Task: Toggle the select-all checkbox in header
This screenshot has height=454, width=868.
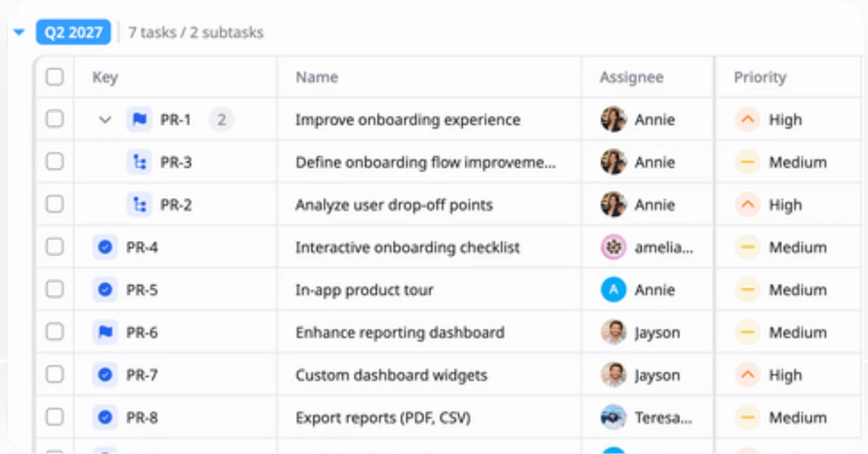Action: pyautogui.click(x=55, y=77)
